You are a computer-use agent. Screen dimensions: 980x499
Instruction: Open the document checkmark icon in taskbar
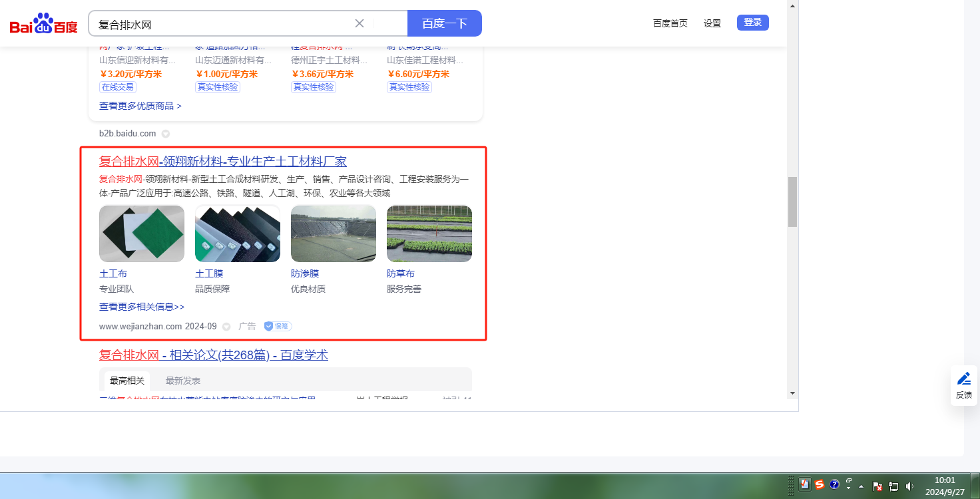(805, 485)
